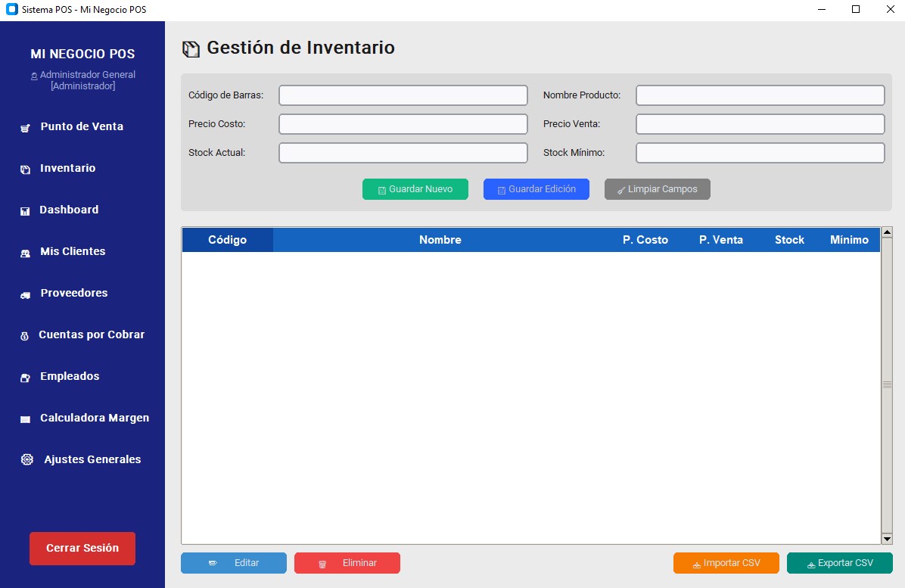Screen dimensions: 905x588
Task: Click the Guardar Edición button
Action: 536,189
